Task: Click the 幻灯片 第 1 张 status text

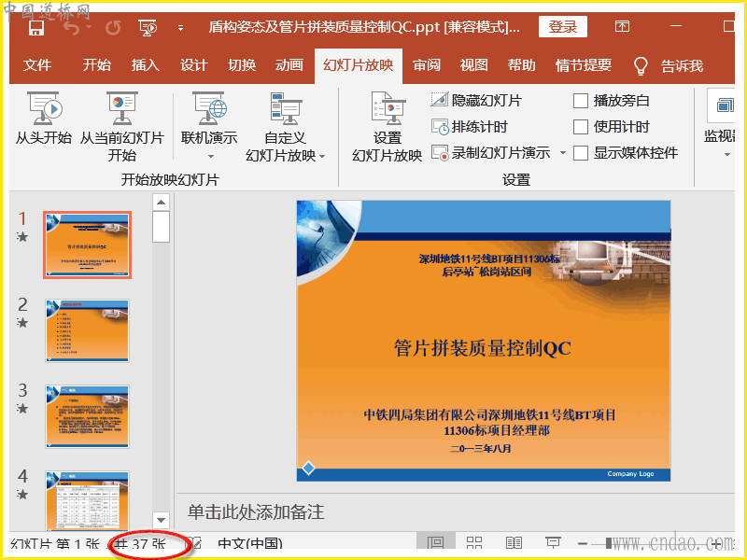Action: click(x=55, y=544)
